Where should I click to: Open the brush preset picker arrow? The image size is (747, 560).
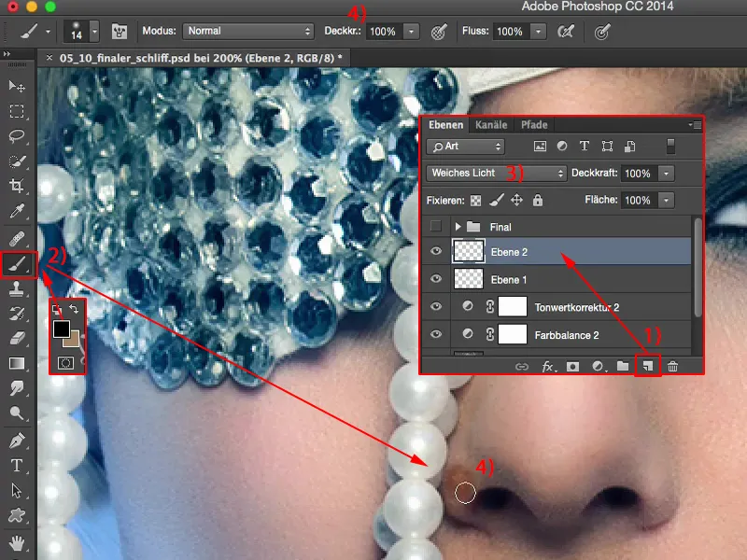[x=94, y=32]
